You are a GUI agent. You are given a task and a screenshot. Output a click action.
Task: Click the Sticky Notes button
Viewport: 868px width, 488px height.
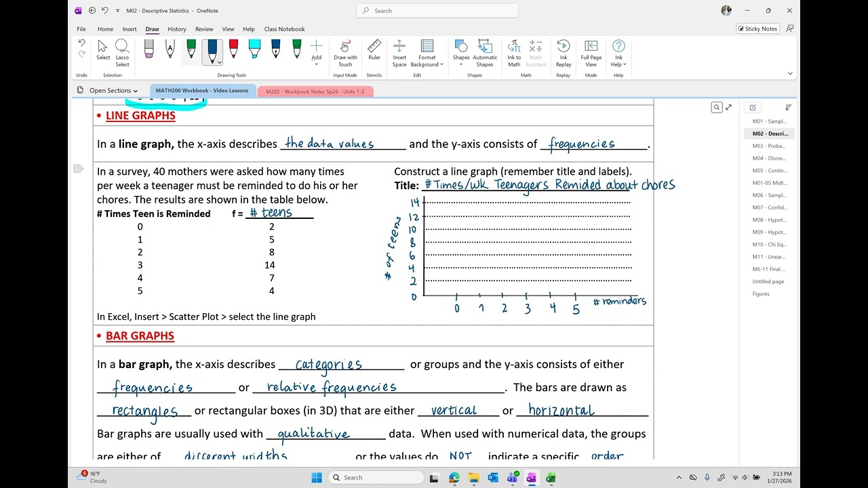pos(757,29)
